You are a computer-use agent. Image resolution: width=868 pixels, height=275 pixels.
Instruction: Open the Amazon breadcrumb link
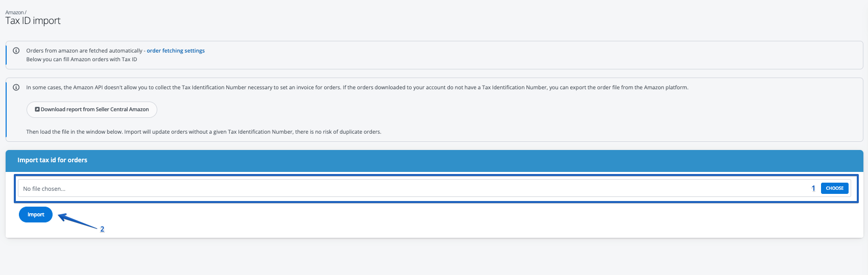[x=14, y=12]
